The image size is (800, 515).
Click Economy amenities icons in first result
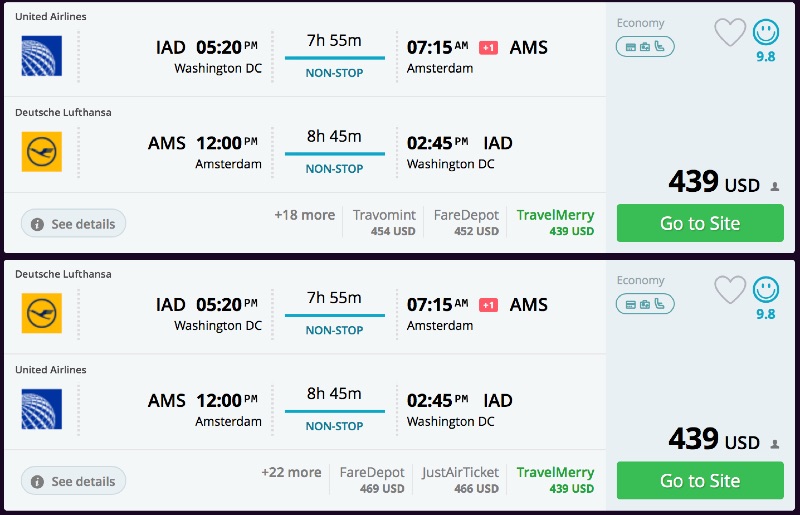[x=645, y=46]
